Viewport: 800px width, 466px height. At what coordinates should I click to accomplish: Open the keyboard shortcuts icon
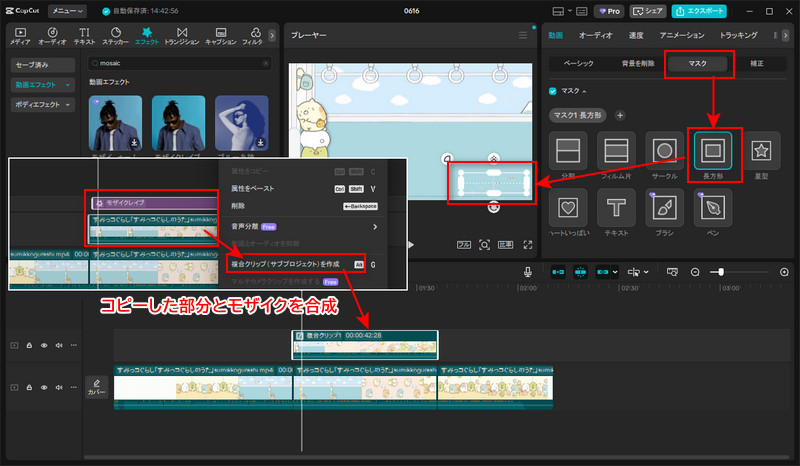[x=582, y=11]
